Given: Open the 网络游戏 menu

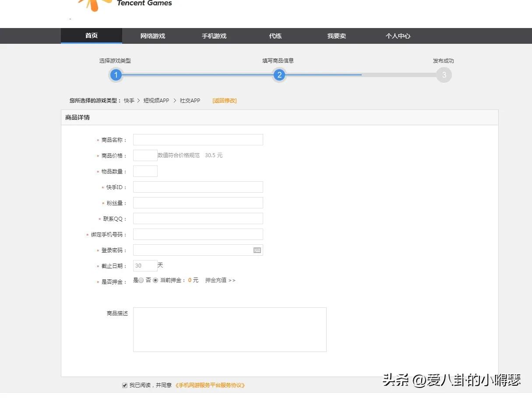Looking at the screenshot, I should tap(152, 36).
